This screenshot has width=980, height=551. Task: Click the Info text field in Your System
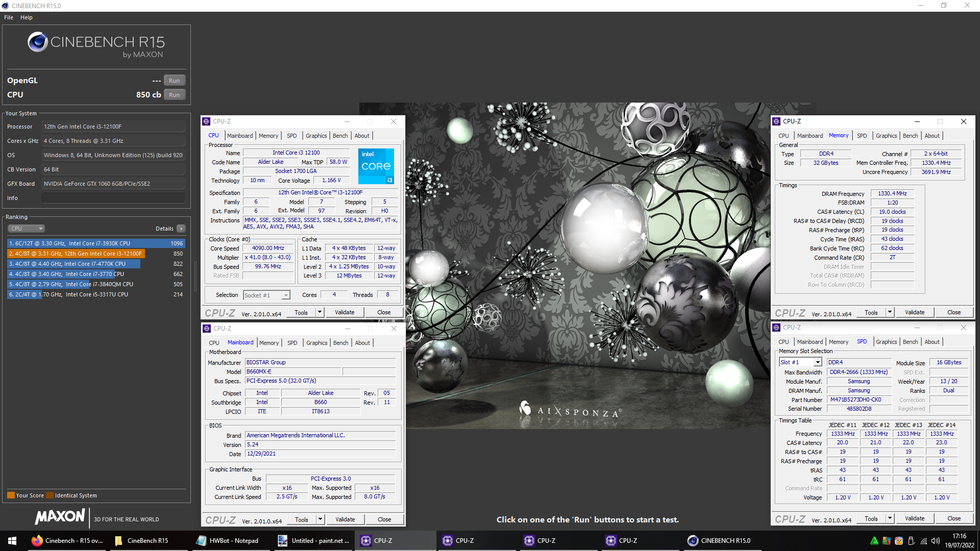(113, 198)
